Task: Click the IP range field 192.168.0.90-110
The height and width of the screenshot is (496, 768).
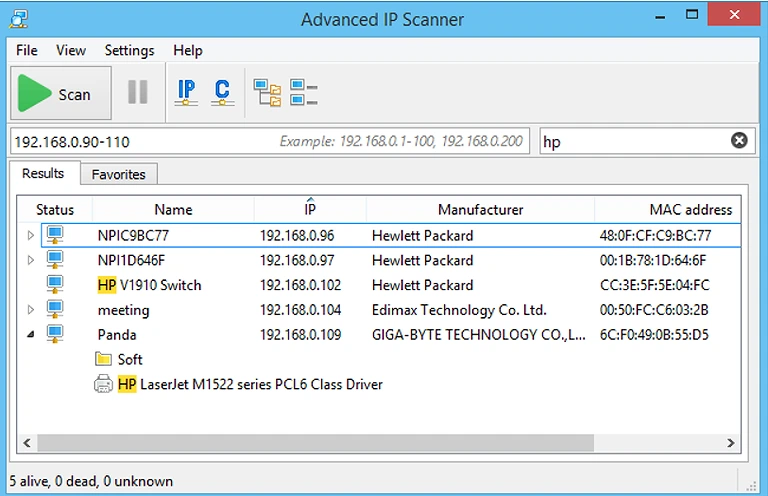Action: coord(270,142)
